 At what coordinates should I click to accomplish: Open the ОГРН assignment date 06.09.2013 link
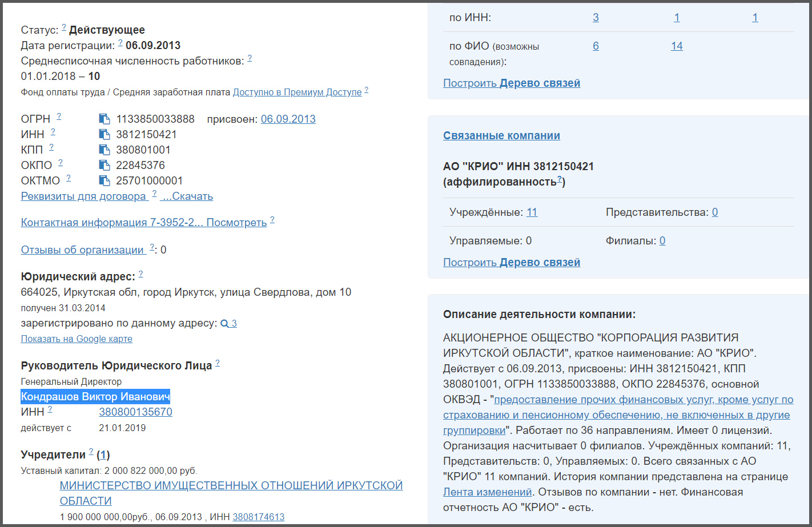[x=288, y=119]
